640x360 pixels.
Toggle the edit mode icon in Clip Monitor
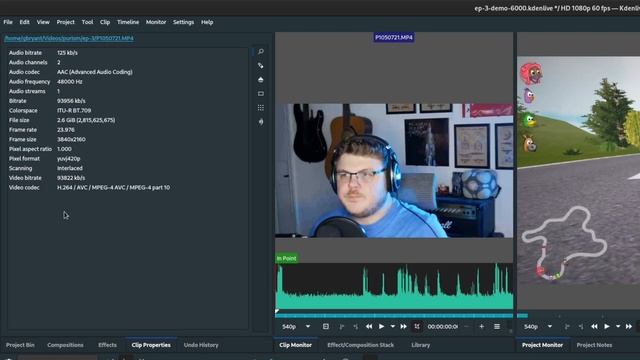coord(417,327)
